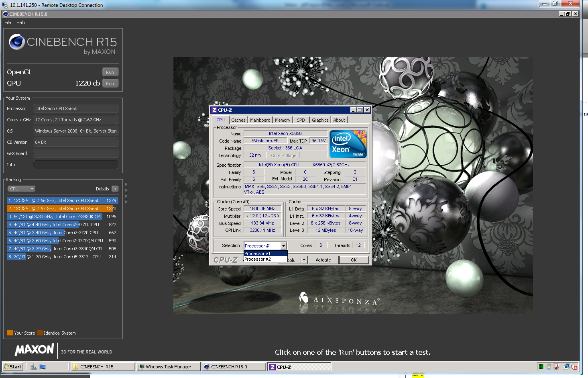Open Server Manager quick launch icon
588x378 pixels.
34,367
